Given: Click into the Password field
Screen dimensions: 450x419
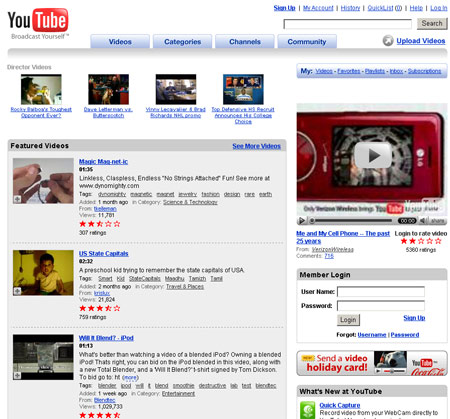Looking at the screenshot, I should [381, 305].
